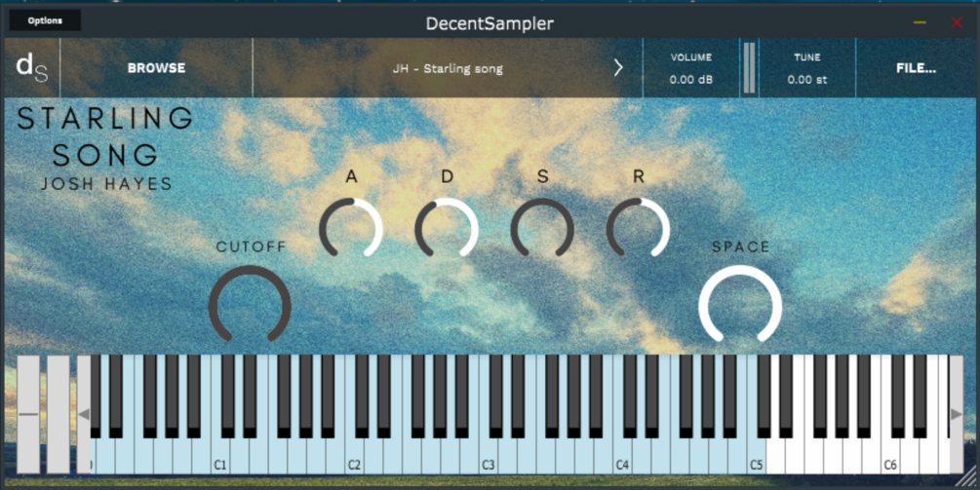Click the STARLING SONG title text
Viewport: 980px width, 490px height.
click(x=105, y=136)
